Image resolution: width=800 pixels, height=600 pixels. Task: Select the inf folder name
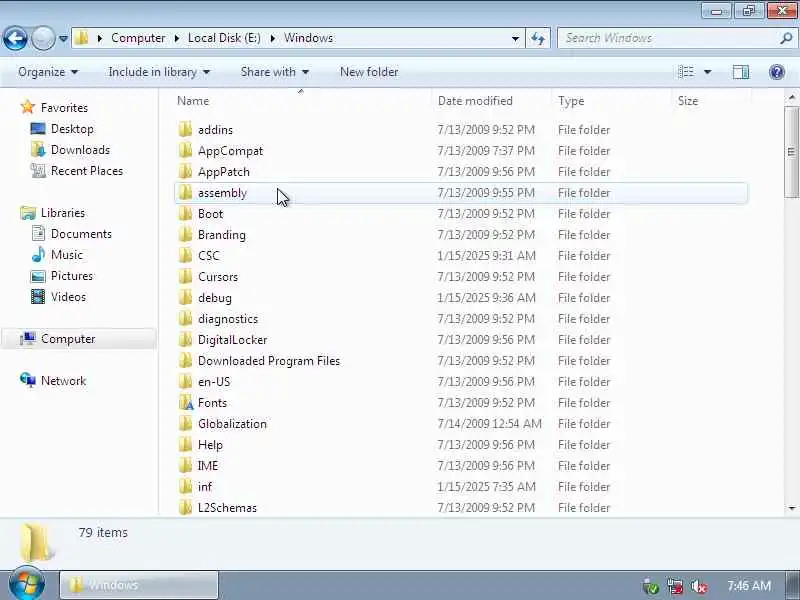point(205,487)
